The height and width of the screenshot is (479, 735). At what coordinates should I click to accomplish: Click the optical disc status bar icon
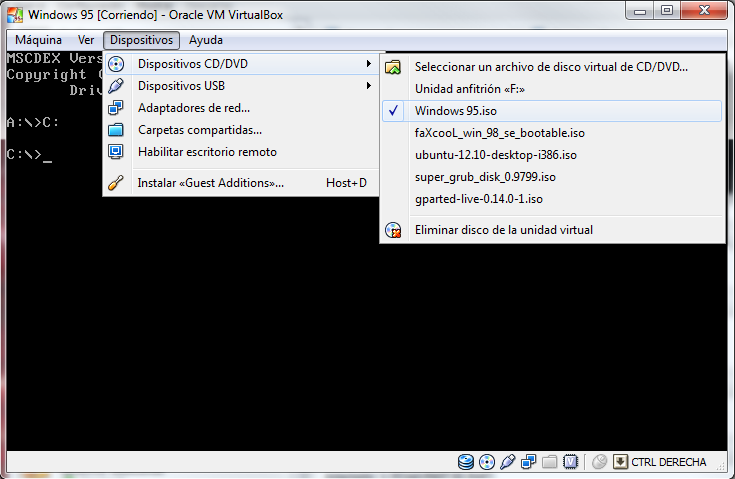coord(487,462)
